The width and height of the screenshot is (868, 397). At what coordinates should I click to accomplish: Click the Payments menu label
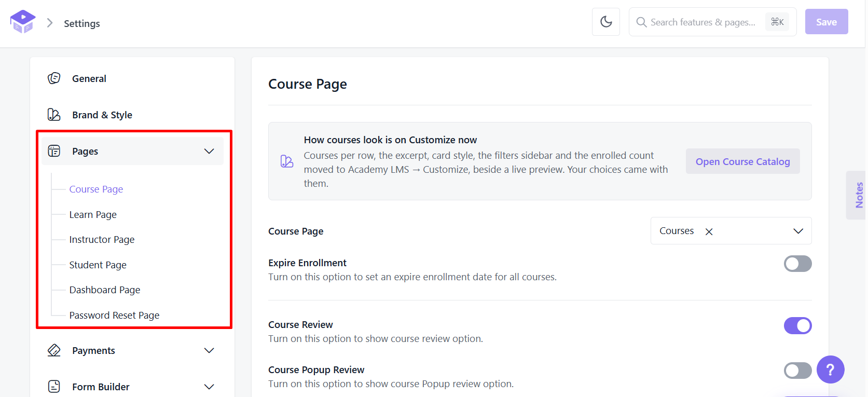[x=93, y=350]
